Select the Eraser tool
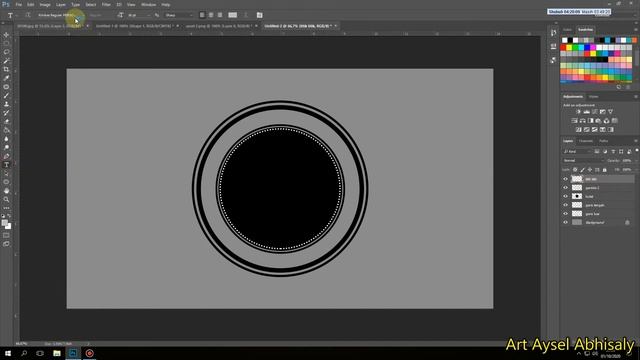 tap(6, 121)
